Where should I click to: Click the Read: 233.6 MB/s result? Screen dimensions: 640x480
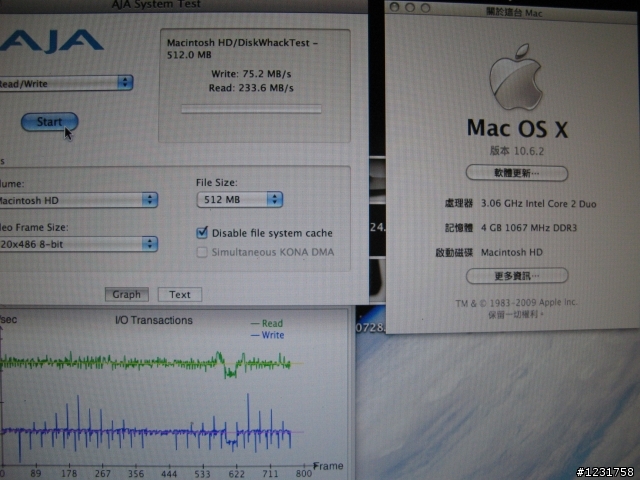click(251, 88)
